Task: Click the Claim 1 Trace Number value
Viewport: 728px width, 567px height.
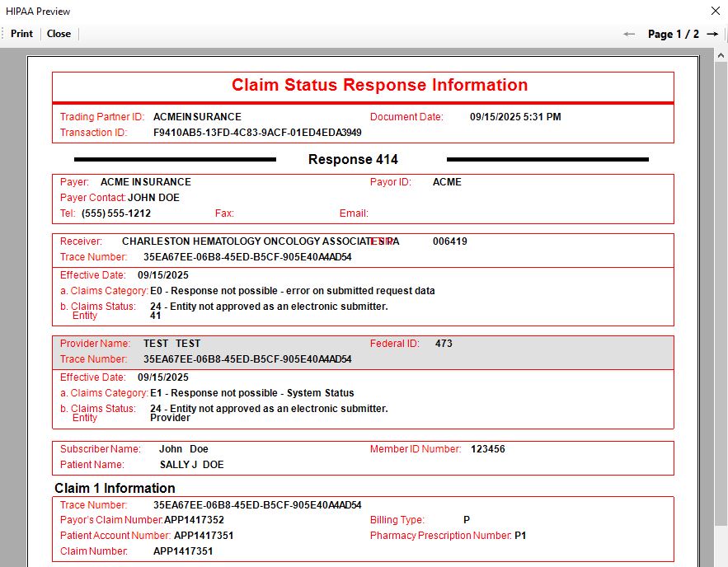Action: [257, 505]
